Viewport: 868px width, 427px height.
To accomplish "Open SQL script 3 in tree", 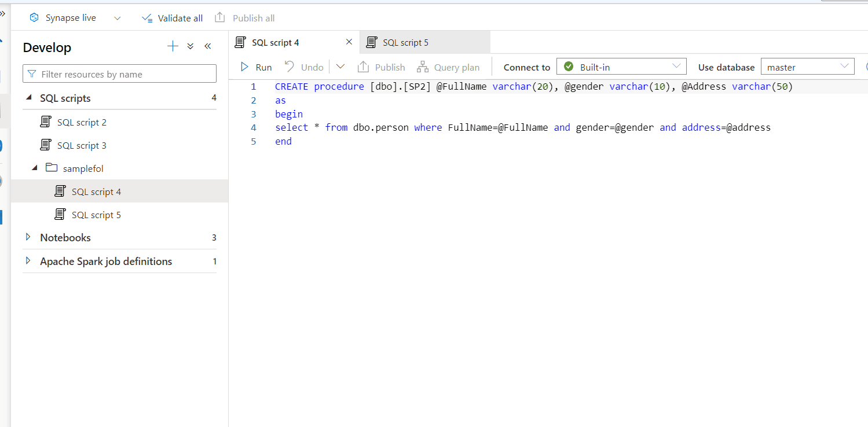I will click(82, 145).
